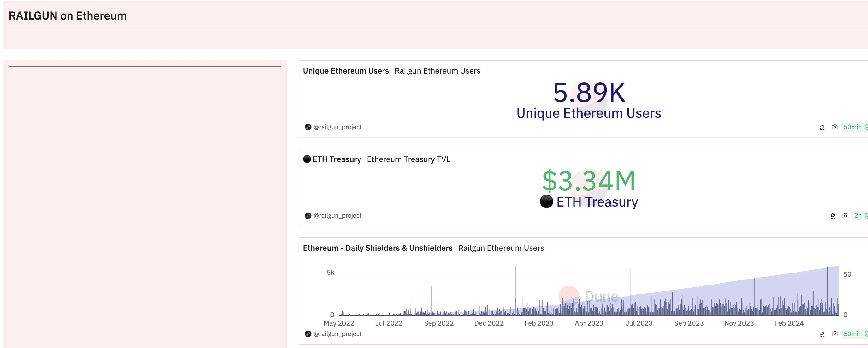Click the plug icon on ETH Treasury card
This screenshot has width=868, height=348.
coord(833,216)
